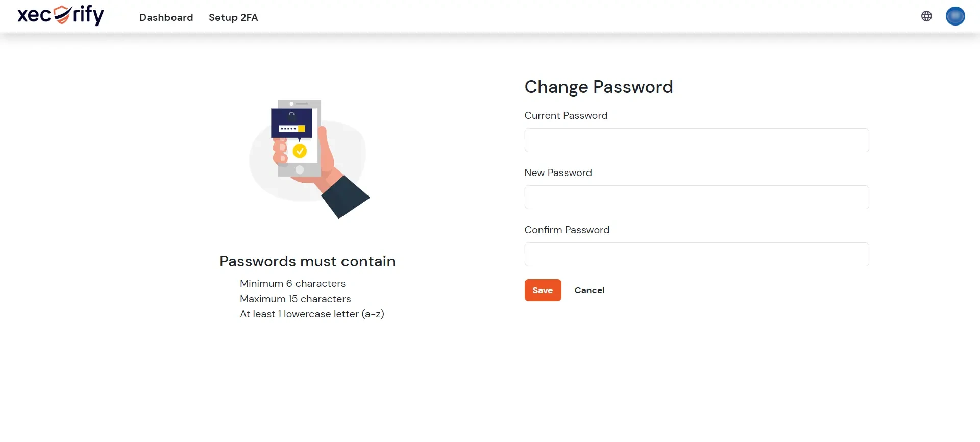Image resolution: width=980 pixels, height=442 pixels.
Task: Open the language selector globe icon
Action: pyautogui.click(x=926, y=16)
